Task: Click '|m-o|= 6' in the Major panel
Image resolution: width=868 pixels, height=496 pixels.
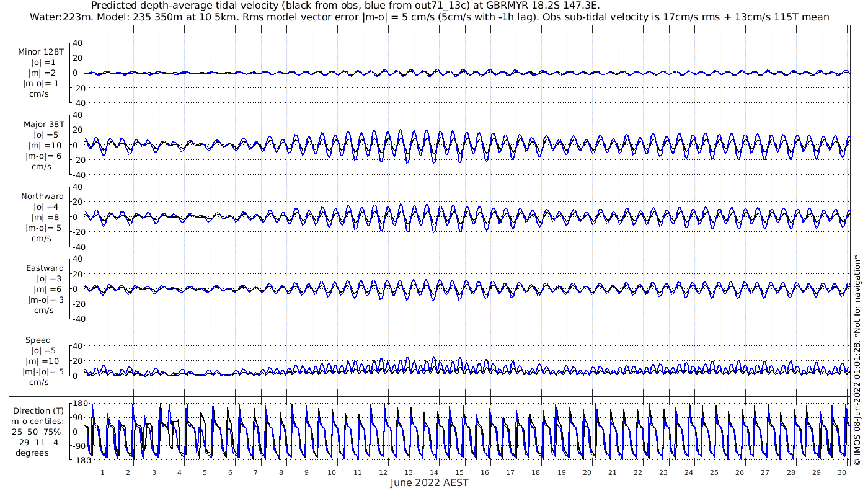Action: [x=43, y=156]
